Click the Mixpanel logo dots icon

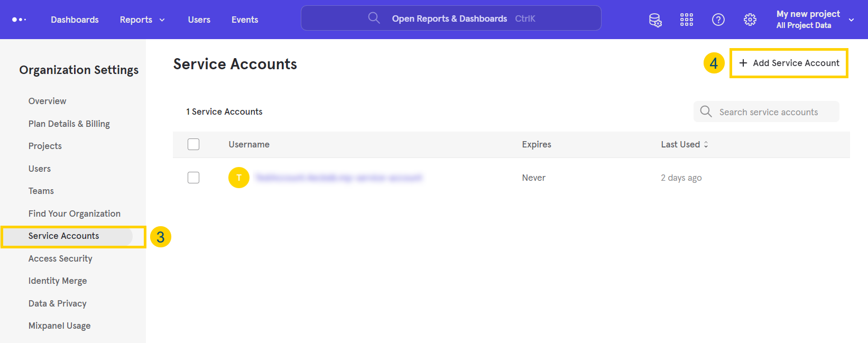coord(19,20)
